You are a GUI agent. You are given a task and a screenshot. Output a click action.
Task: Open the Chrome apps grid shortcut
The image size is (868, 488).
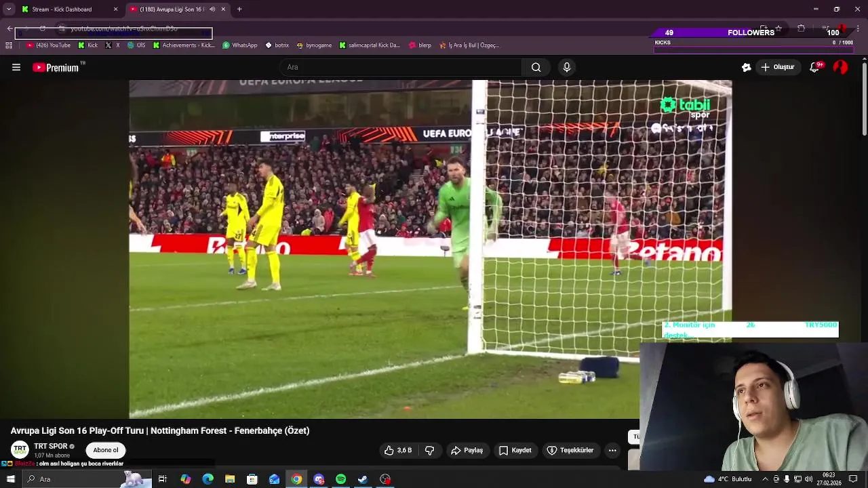[9, 45]
